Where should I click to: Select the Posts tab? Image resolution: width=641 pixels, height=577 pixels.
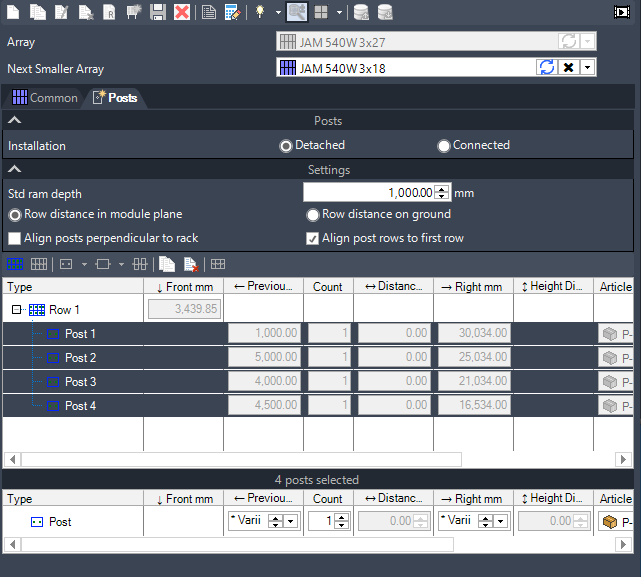pyautogui.click(x=115, y=98)
